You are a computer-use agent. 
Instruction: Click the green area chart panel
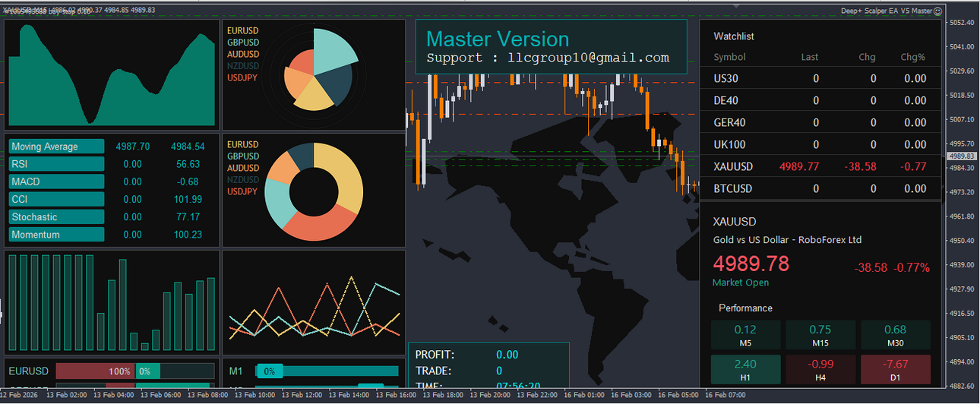tap(112, 74)
